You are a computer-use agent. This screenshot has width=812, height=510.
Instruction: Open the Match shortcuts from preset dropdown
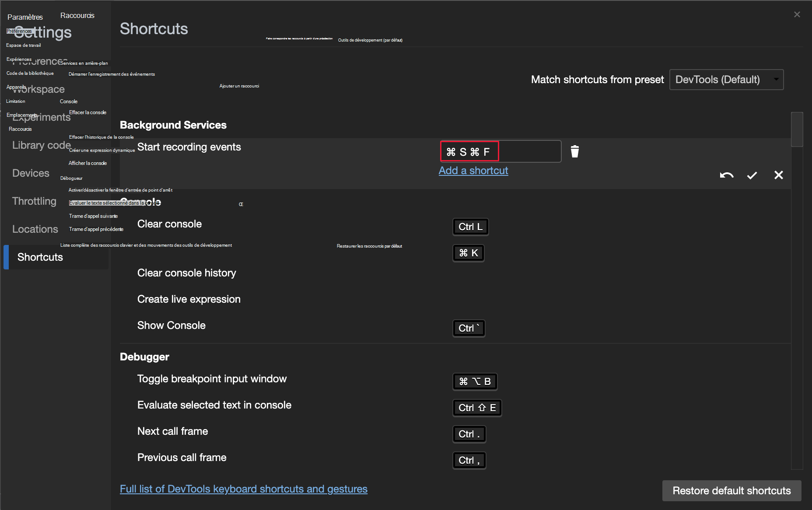pos(726,80)
